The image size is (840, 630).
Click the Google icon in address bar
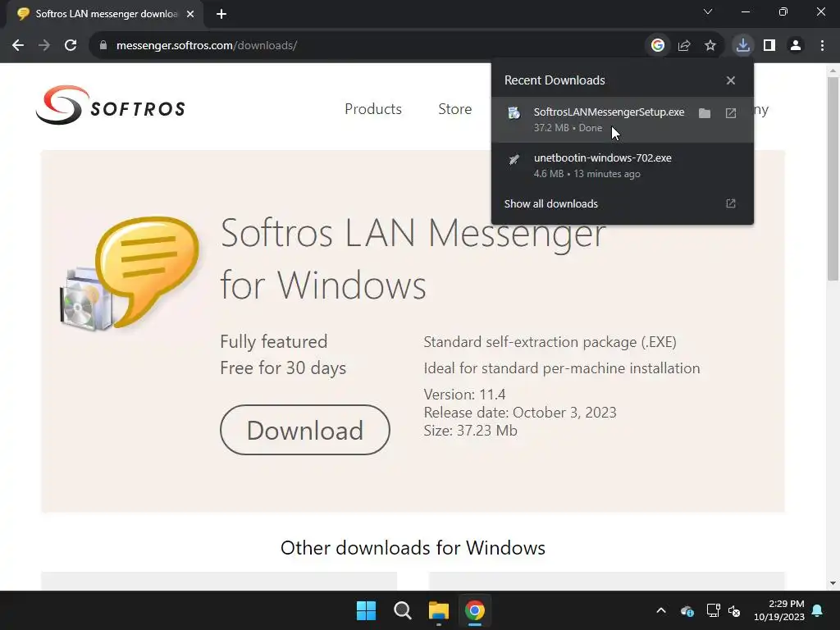pyautogui.click(x=657, y=46)
